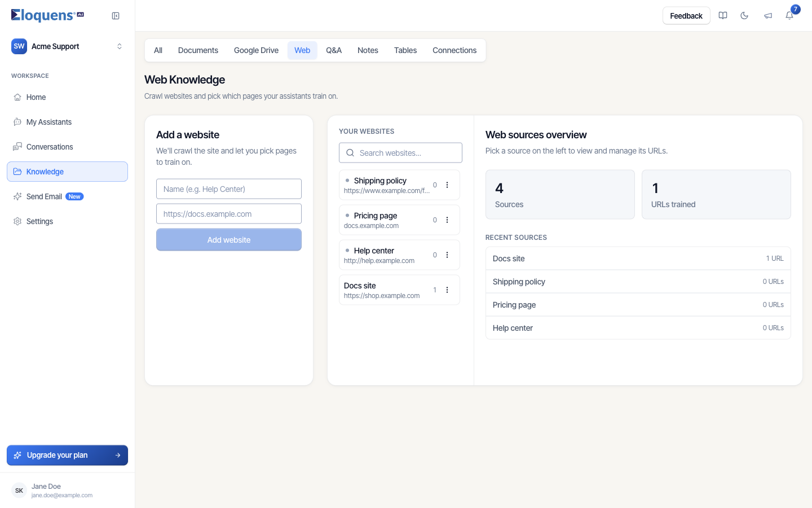Screen dimensions: 812x508
Task: Click the Add website button
Action: pos(229,240)
